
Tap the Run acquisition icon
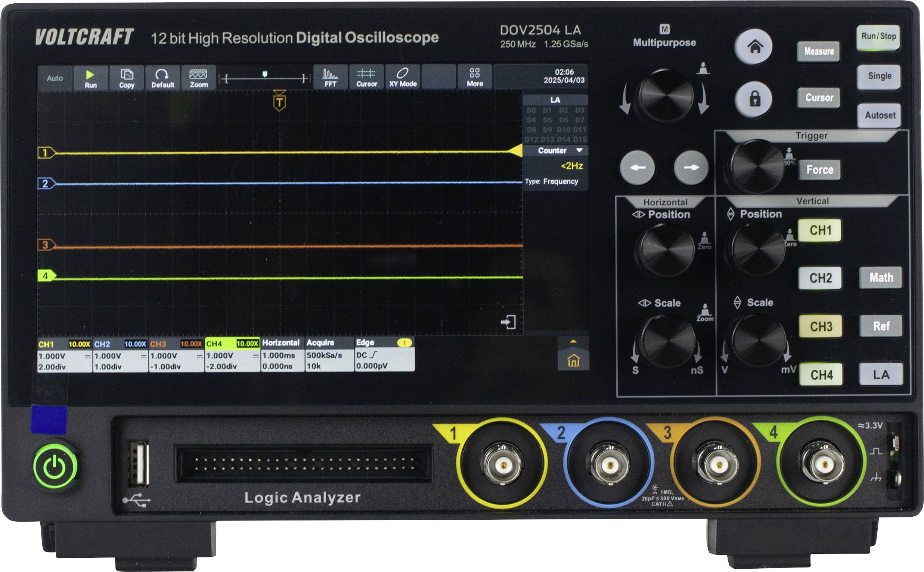click(91, 78)
